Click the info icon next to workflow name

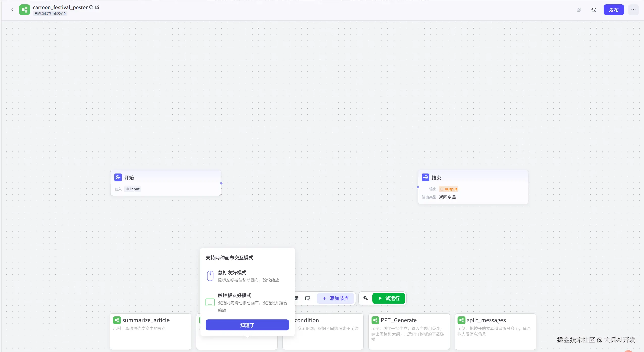coord(91,7)
